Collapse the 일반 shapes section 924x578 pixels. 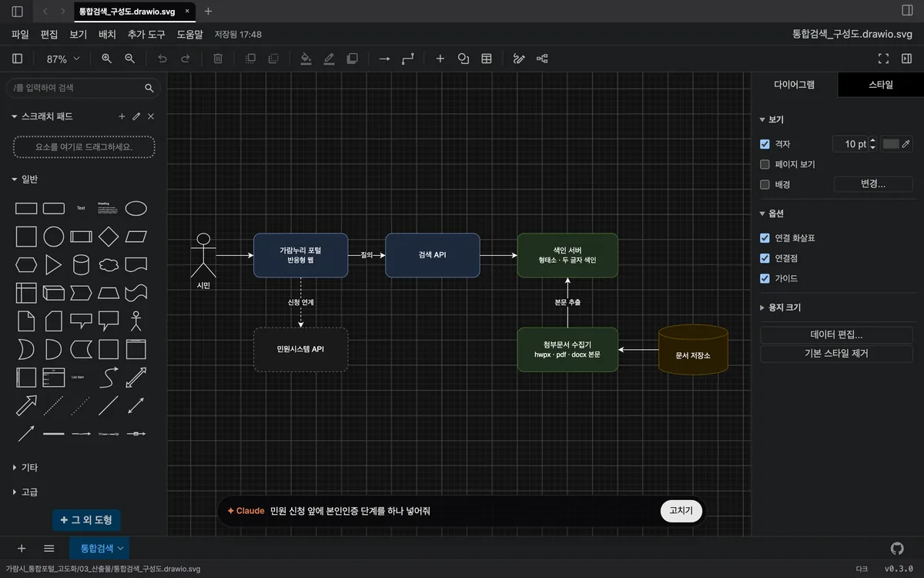pos(25,179)
